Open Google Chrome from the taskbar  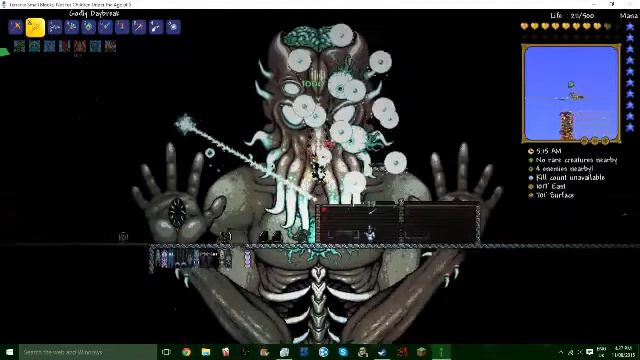[187, 352]
